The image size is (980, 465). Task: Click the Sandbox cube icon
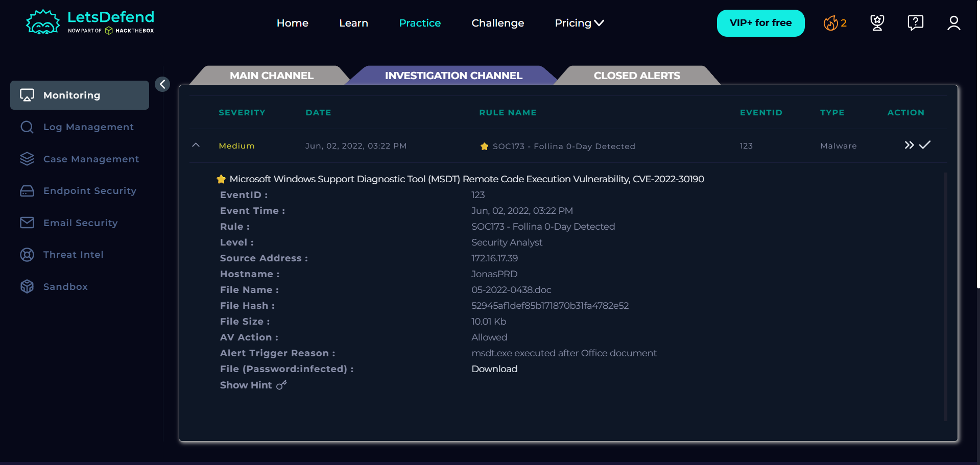tap(27, 286)
